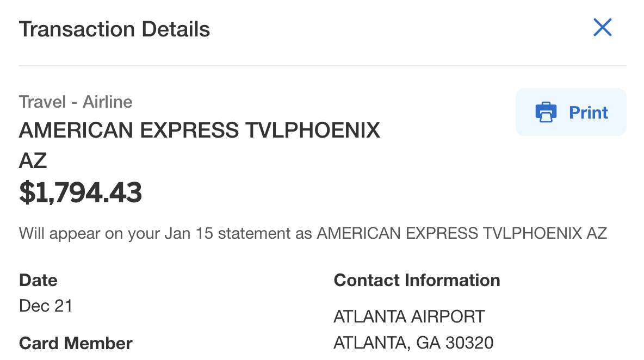This screenshot has width=644, height=360.
Task: Select the Dec 21 date value
Action: 46,306
